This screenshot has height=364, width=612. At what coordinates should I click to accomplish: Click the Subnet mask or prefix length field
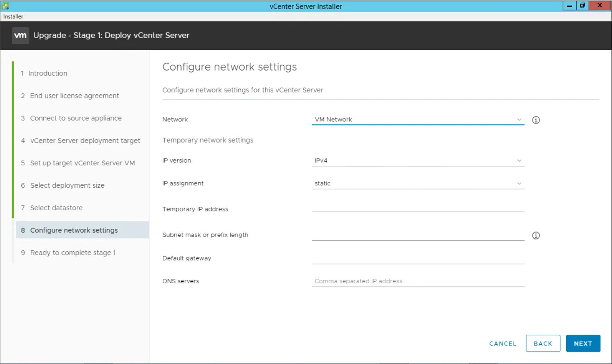point(418,235)
